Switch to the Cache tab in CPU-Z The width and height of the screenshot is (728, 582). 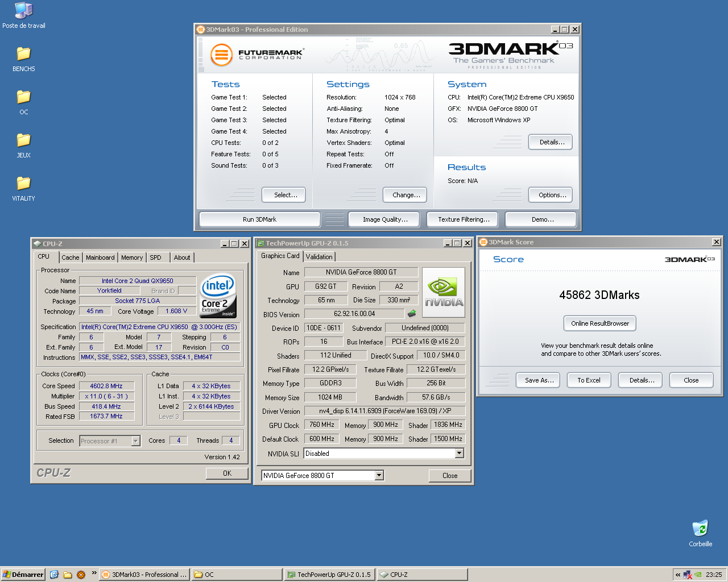click(71, 257)
